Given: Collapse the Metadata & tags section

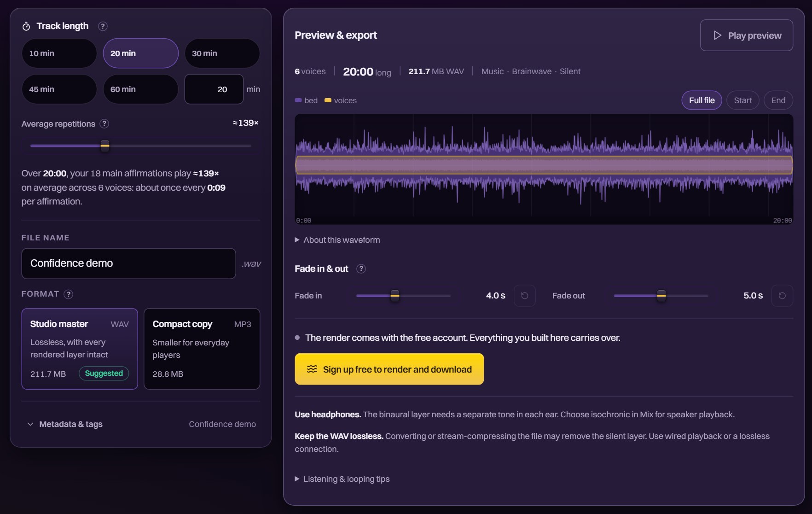Looking at the screenshot, I should click(140, 424).
